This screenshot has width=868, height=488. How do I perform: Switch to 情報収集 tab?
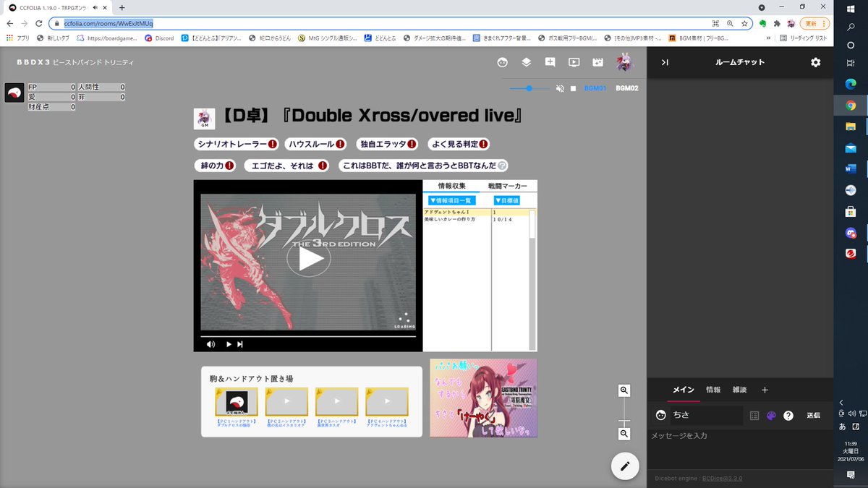pos(452,187)
